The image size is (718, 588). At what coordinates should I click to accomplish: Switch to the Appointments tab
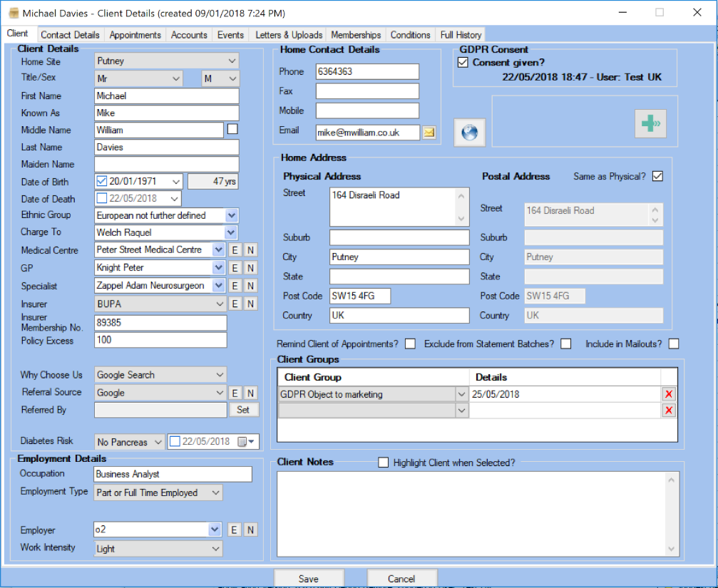pyautogui.click(x=135, y=35)
